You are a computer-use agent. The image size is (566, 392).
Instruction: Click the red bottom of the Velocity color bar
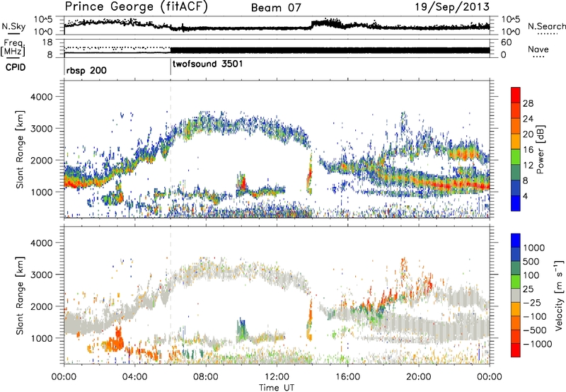(x=516, y=350)
